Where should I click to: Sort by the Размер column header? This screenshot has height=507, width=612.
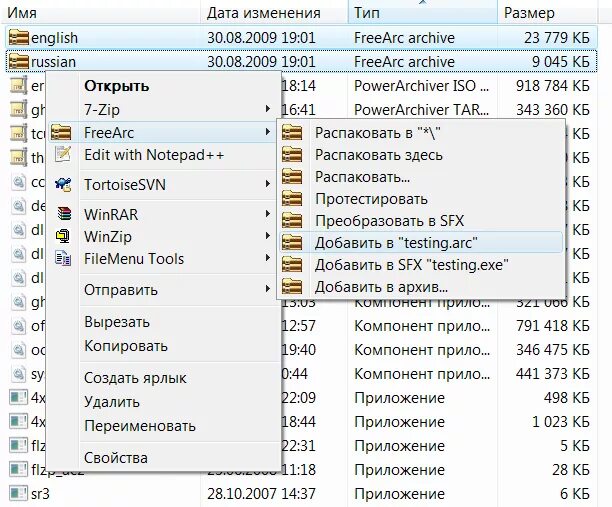547,12
